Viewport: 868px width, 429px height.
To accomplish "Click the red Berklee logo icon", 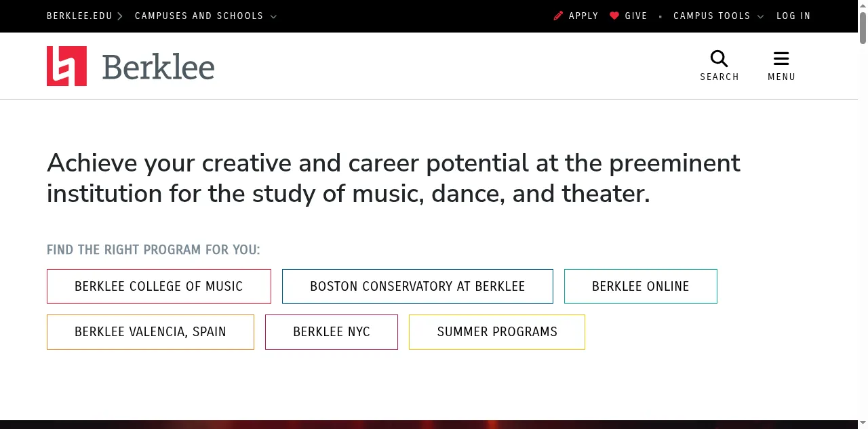I will click(x=66, y=66).
